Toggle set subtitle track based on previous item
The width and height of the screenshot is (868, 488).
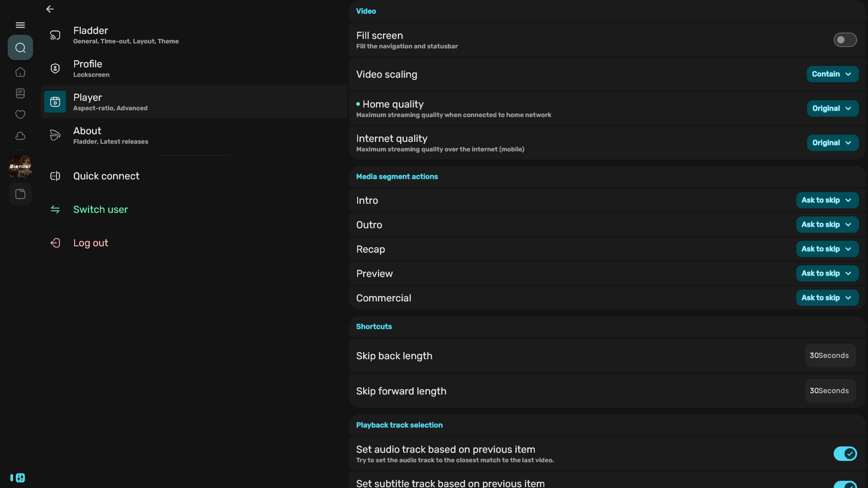coord(844,484)
